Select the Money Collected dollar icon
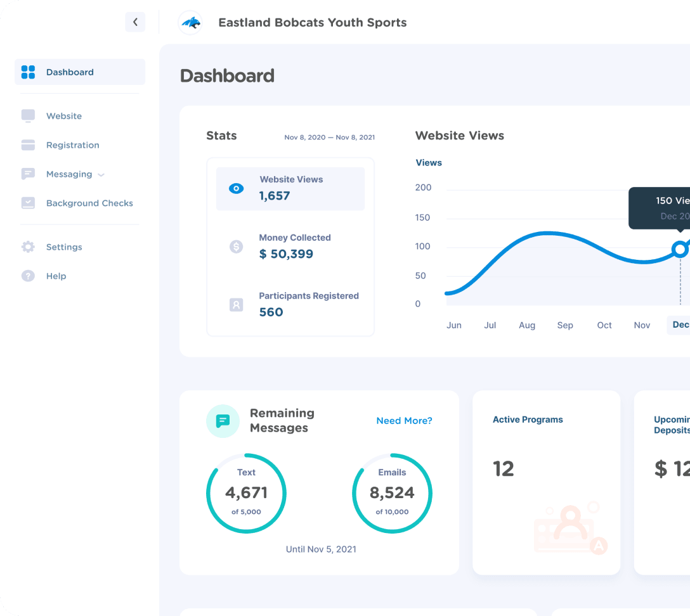The height and width of the screenshot is (616, 690). [x=236, y=247]
